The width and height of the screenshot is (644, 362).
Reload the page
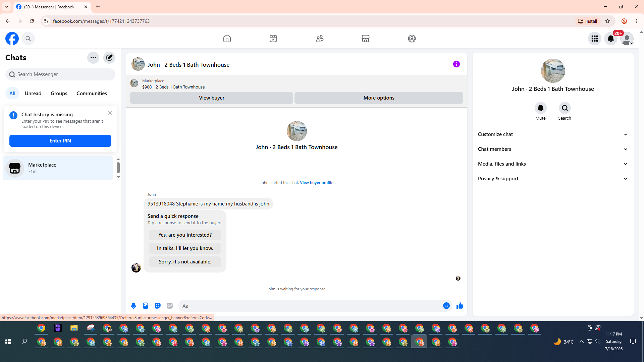[x=32, y=21]
